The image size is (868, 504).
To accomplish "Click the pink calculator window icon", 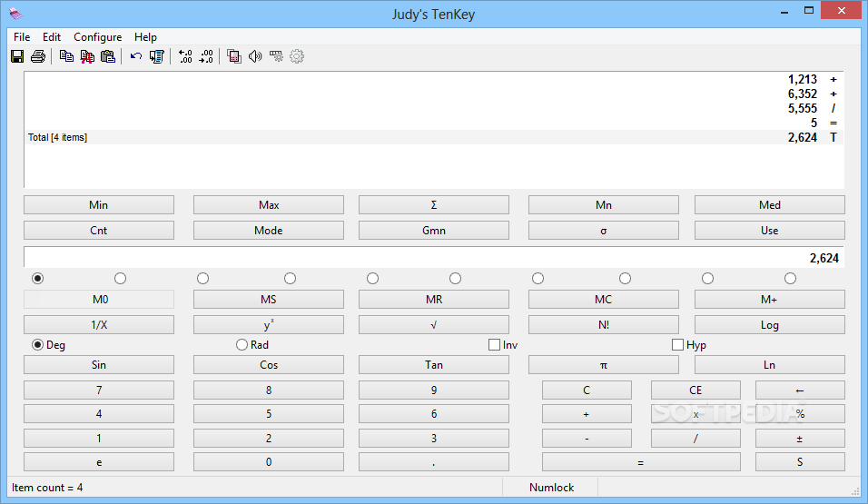I will (x=234, y=56).
